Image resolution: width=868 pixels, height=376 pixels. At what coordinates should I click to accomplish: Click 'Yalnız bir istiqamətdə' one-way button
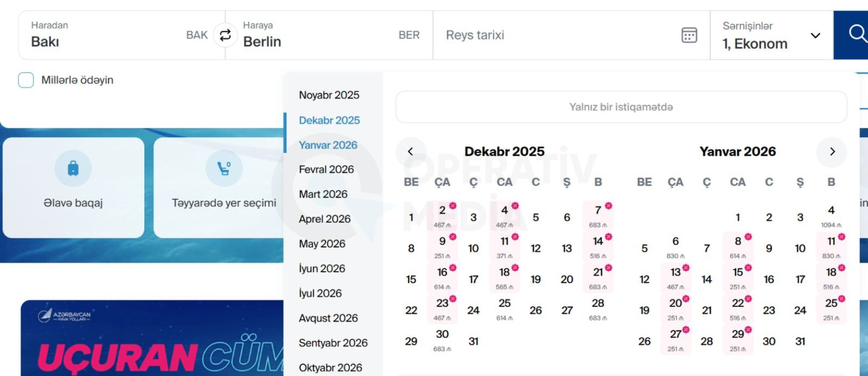621,107
